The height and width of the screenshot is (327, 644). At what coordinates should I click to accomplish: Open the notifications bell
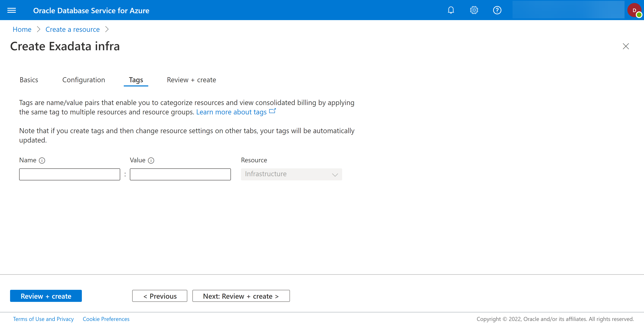point(451,10)
